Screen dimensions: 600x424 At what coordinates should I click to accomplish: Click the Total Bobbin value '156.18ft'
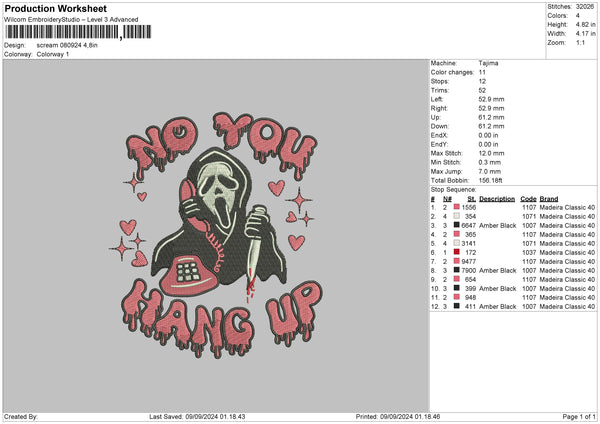click(x=491, y=181)
